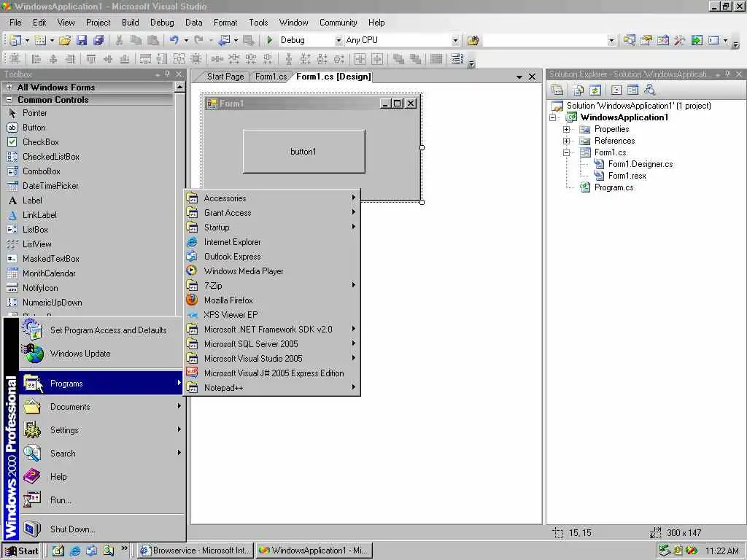Open Windows Update from Start menu

coord(102,354)
